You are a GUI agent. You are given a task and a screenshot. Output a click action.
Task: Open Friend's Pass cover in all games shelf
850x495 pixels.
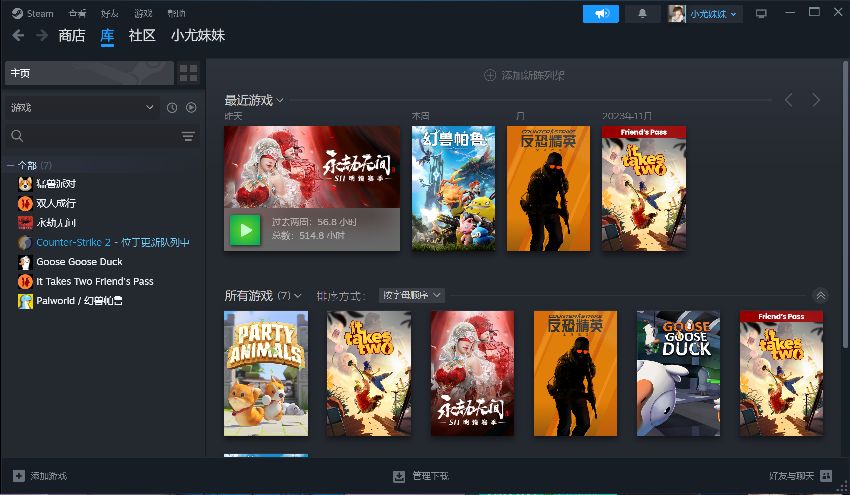781,373
